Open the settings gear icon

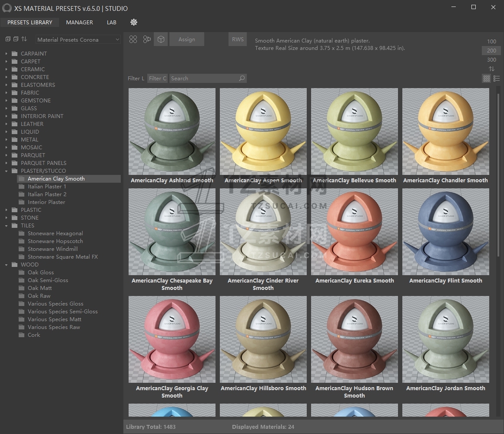134,22
